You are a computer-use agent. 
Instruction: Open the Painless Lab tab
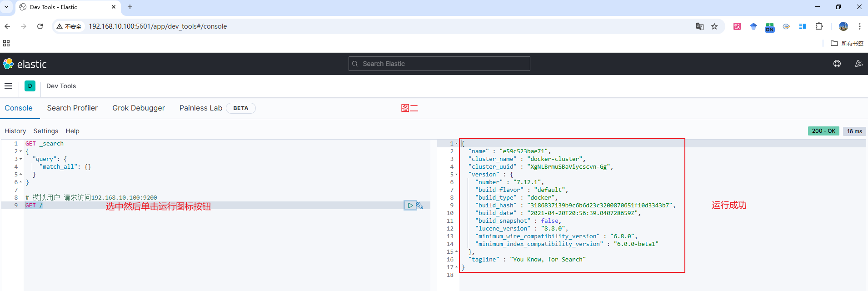pyautogui.click(x=201, y=108)
